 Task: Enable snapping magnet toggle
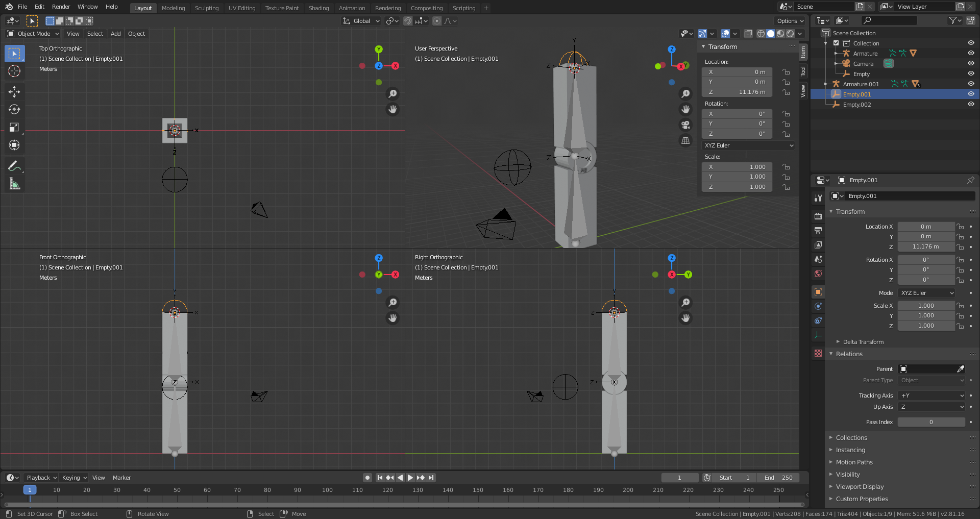pos(408,21)
